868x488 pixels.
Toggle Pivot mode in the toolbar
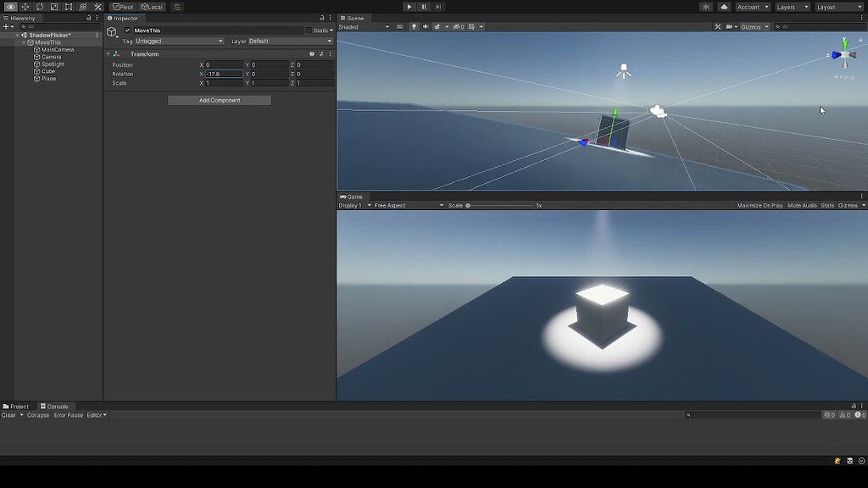pos(122,7)
